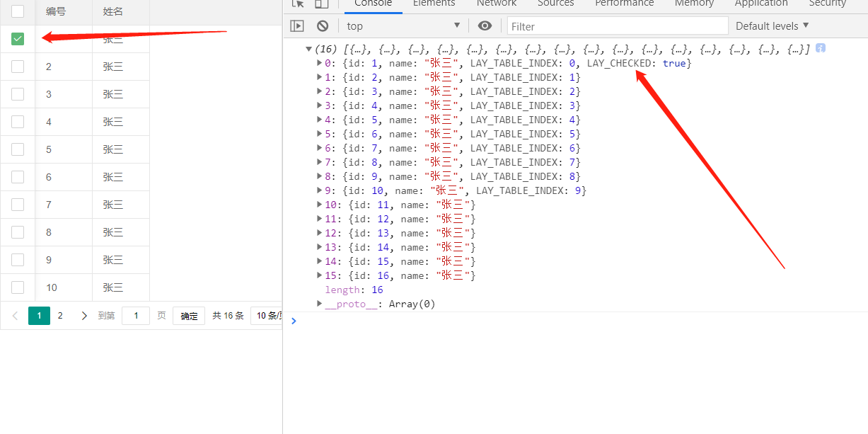
Task: Go to page 2 of the table
Action: 60,316
